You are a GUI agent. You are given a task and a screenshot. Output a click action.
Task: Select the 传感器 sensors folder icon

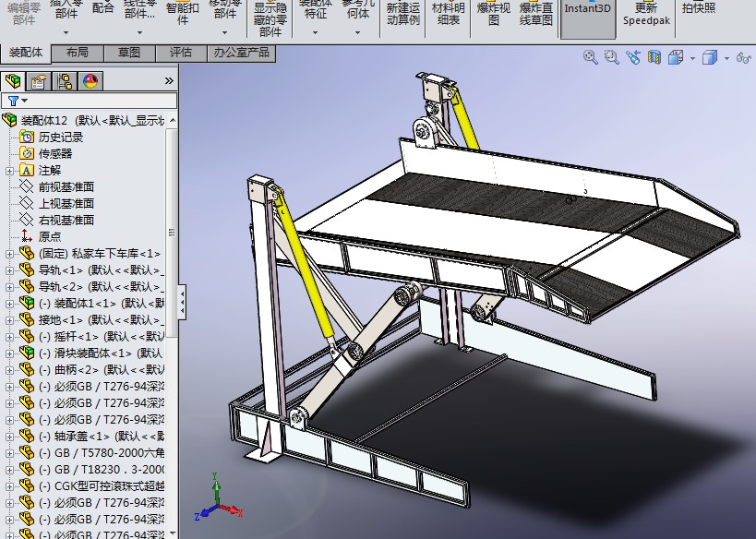(27, 154)
